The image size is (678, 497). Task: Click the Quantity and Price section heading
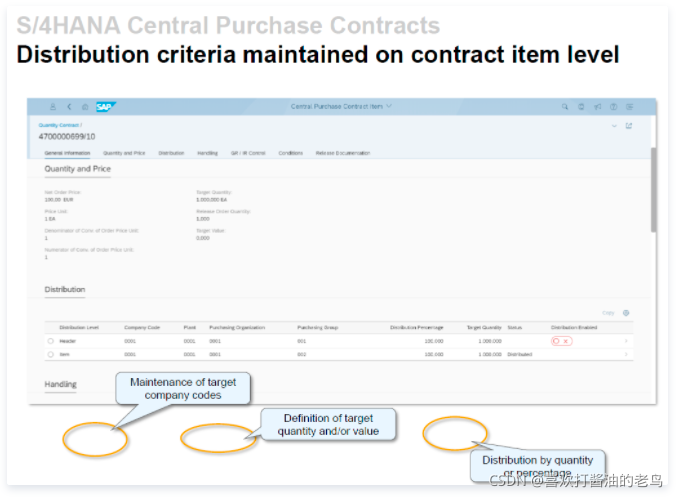click(77, 169)
